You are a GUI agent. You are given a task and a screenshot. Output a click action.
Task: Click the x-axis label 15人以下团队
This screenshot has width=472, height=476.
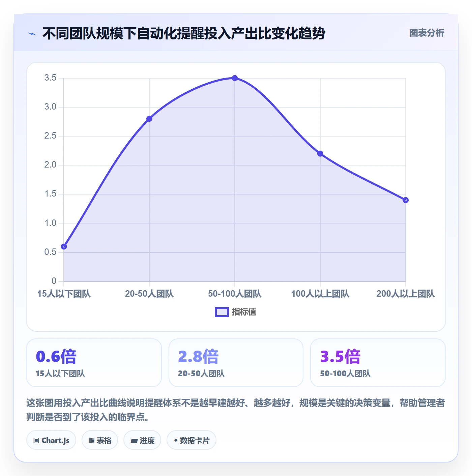pyautogui.click(x=64, y=294)
